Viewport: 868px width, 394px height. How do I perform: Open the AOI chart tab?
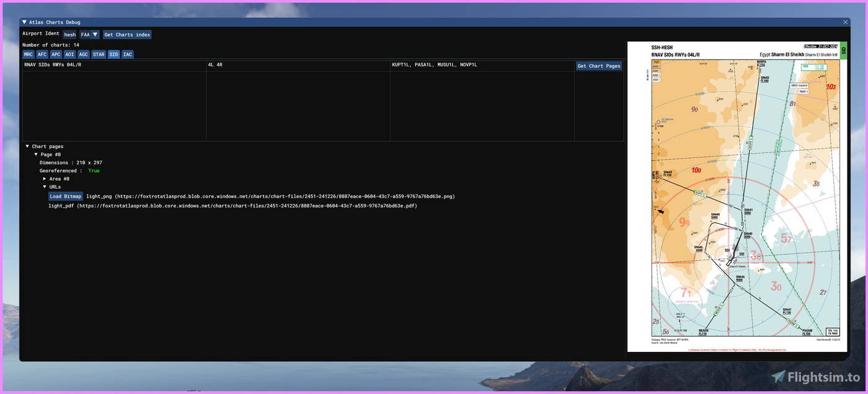(69, 55)
